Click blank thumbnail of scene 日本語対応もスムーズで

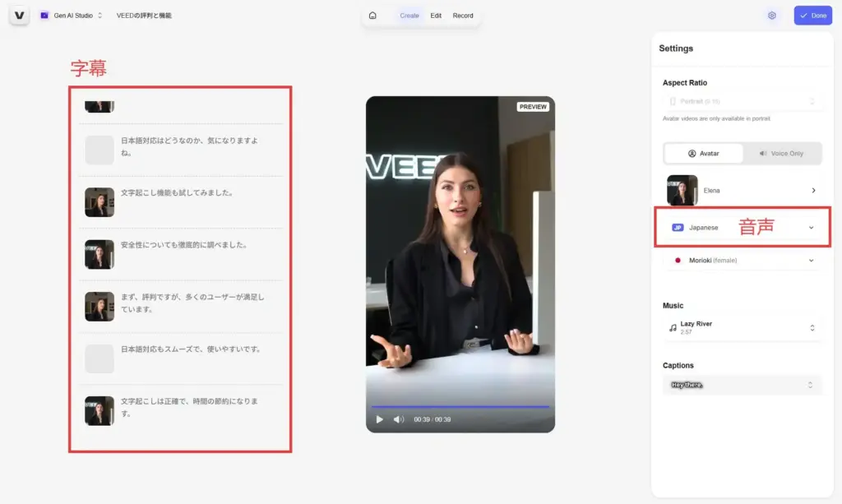(x=99, y=358)
